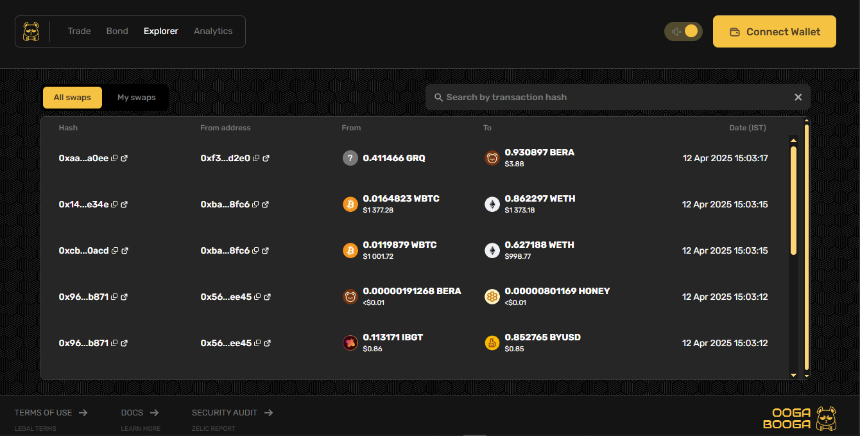The height and width of the screenshot is (436, 860).
Task: Click the BERA token icon beside 0.930897 BERA
Action: coord(492,158)
